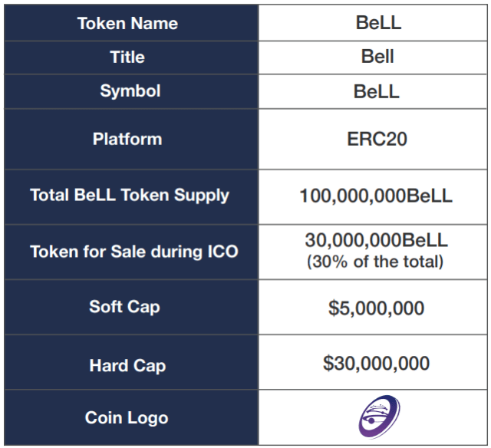This screenshot has width=491, height=448.
Task: Click the ERC20 platform value
Action: pos(377,139)
